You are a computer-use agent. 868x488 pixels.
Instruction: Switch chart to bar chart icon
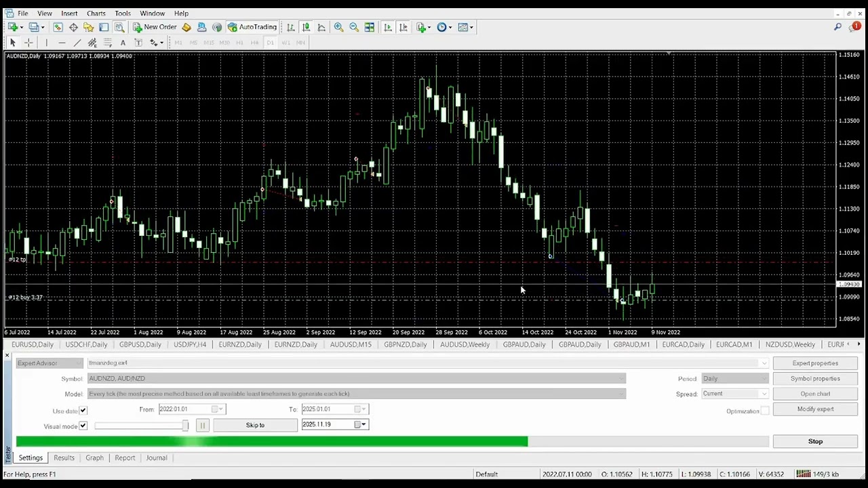tap(290, 27)
